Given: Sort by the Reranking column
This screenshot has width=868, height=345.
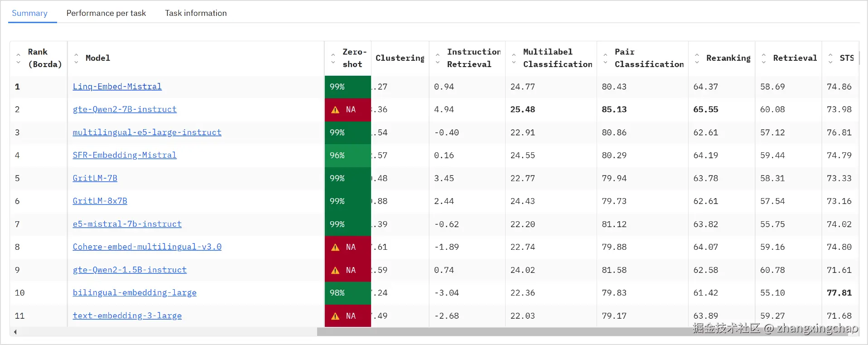Looking at the screenshot, I should coord(697,58).
